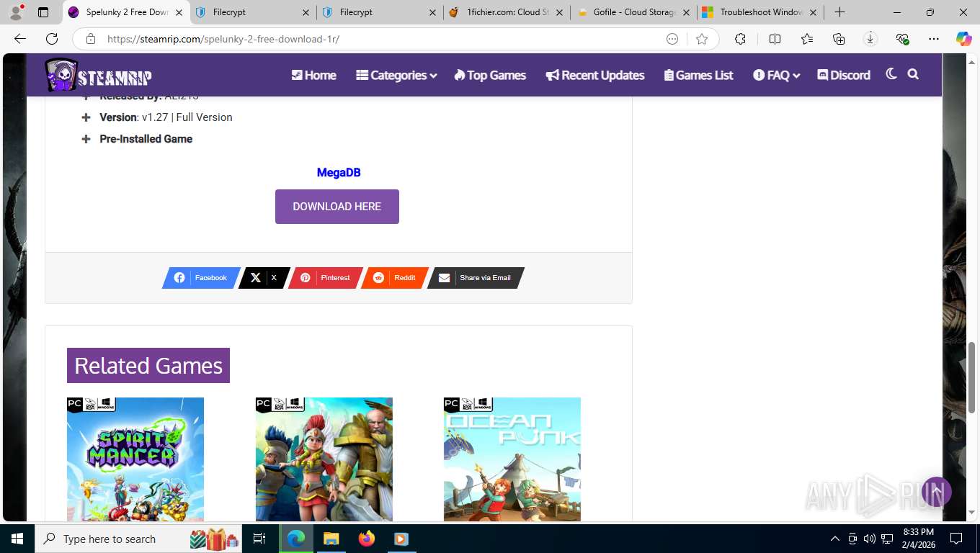
Task: Click the scroll-to-top purple circle button
Action: point(936,492)
